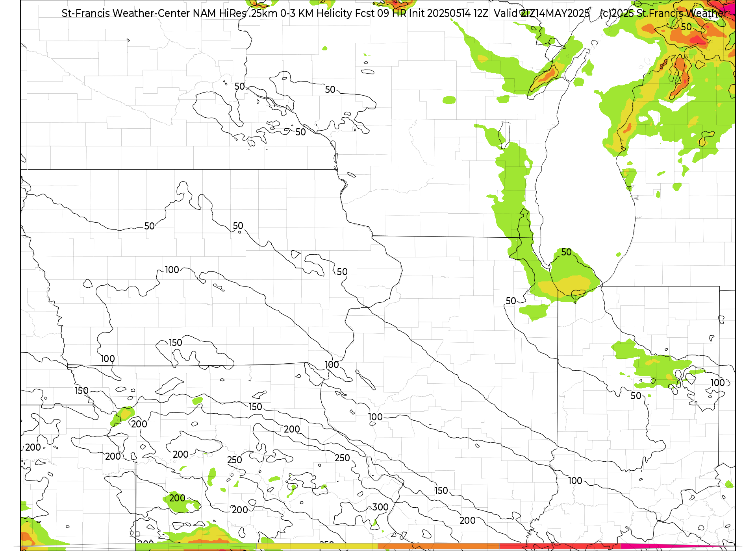Click the yellow segment of the bottom color bar
Screen dimensions: 756x551
coord(317,547)
